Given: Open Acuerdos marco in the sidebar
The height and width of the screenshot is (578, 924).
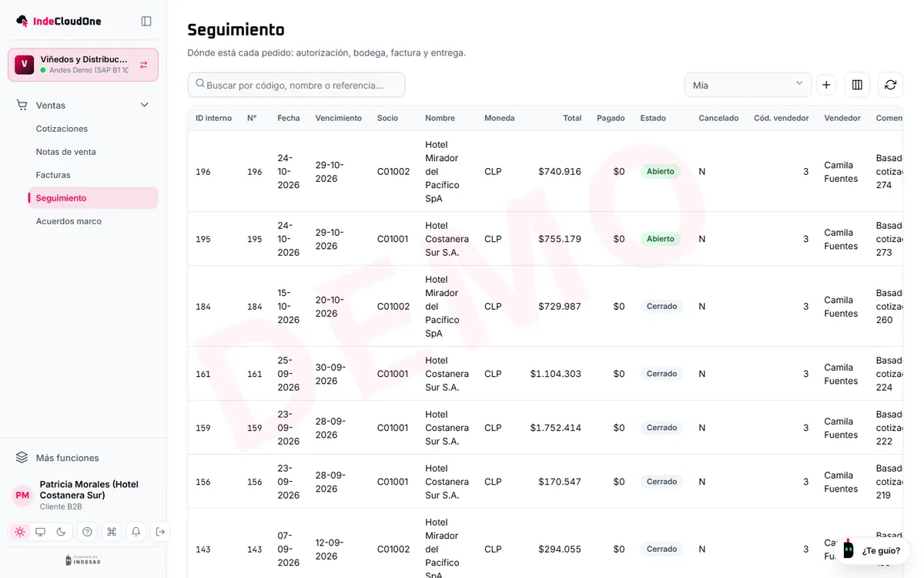Looking at the screenshot, I should point(69,221).
